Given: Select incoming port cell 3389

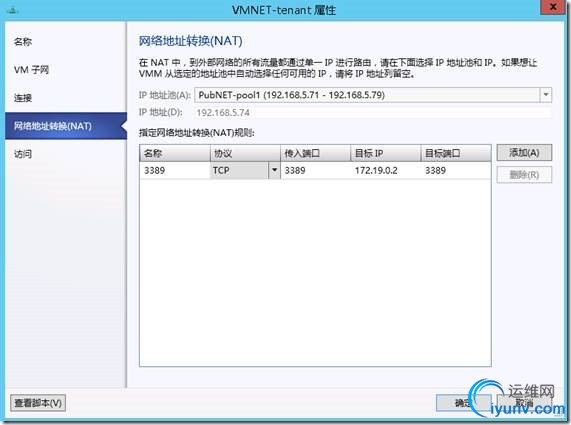Looking at the screenshot, I should click(316, 170).
